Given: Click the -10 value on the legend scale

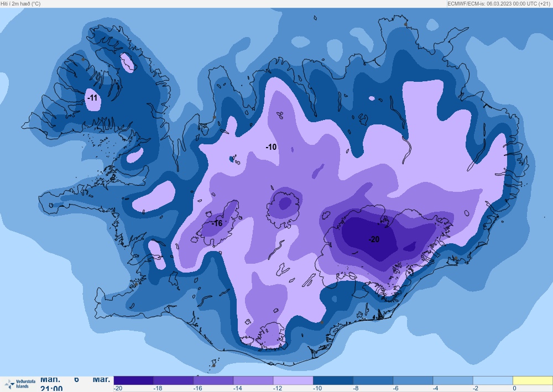Looking at the screenshot, I should tap(317, 389).
